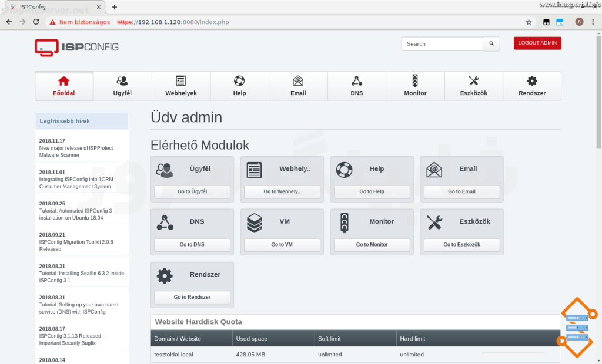Open the Monitor navigation tab

click(x=416, y=86)
